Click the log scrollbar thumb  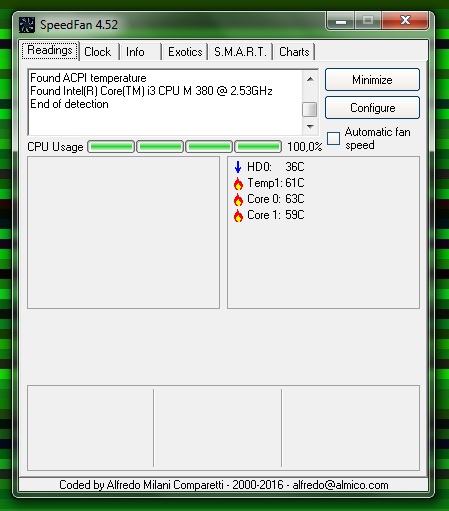(x=310, y=110)
